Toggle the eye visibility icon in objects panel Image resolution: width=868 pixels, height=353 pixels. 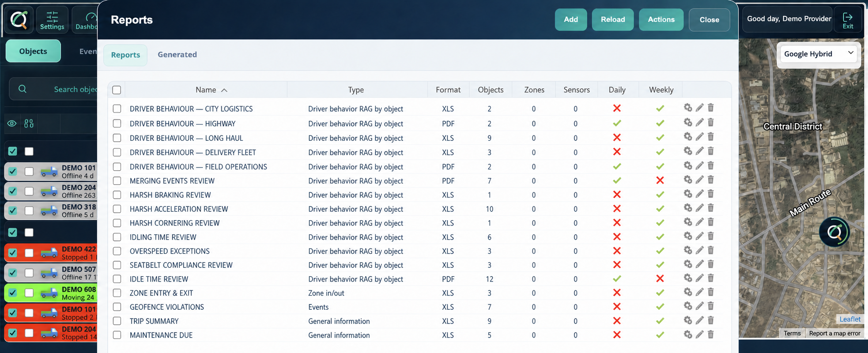12,124
